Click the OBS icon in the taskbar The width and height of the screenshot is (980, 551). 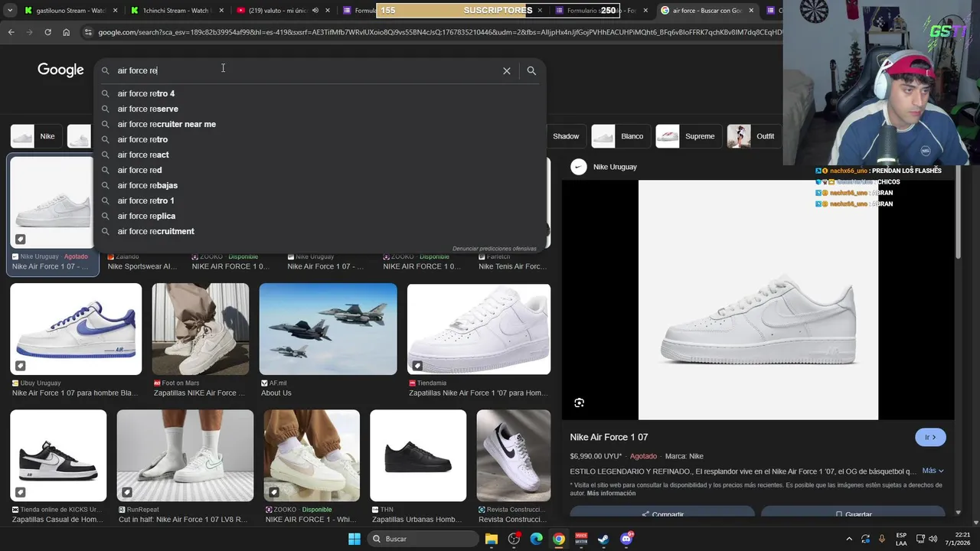pos(514,539)
